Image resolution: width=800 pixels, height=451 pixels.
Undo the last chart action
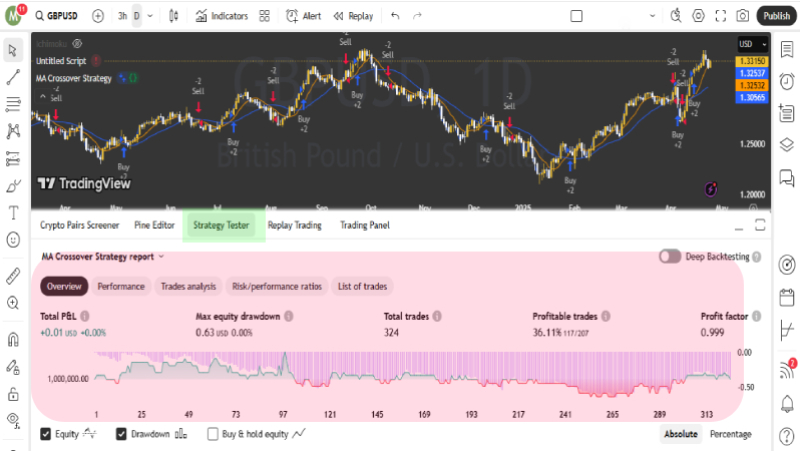[x=395, y=16]
